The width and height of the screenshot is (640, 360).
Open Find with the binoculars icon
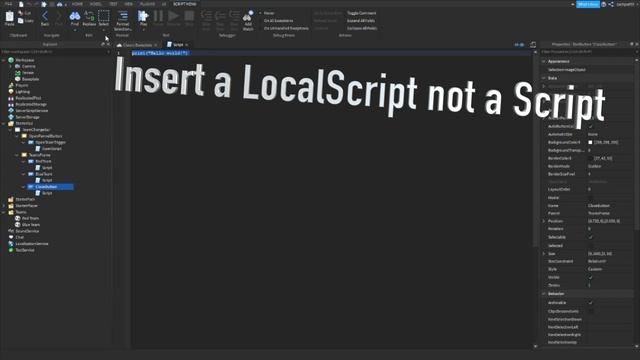pyautogui.click(x=75, y=16)
